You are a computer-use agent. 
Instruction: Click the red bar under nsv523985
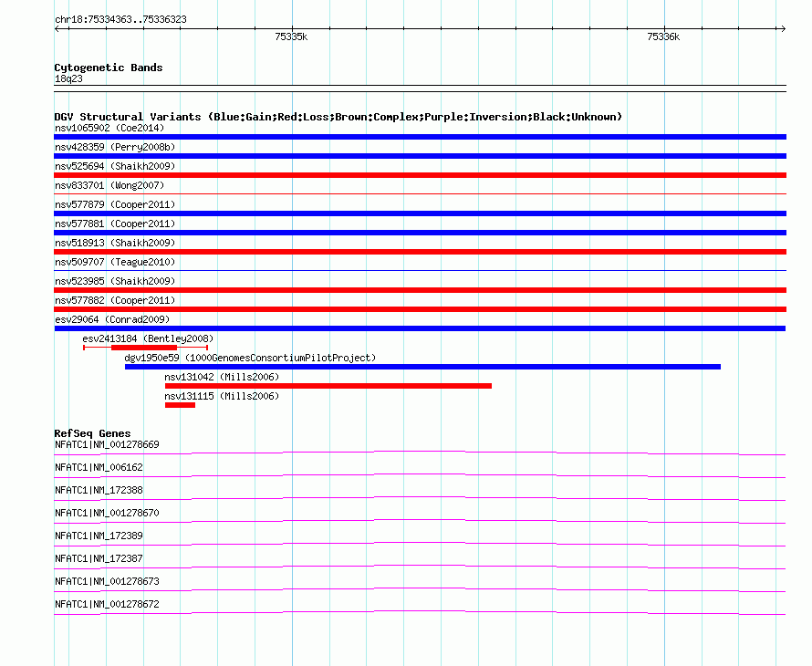coord(420,290)
